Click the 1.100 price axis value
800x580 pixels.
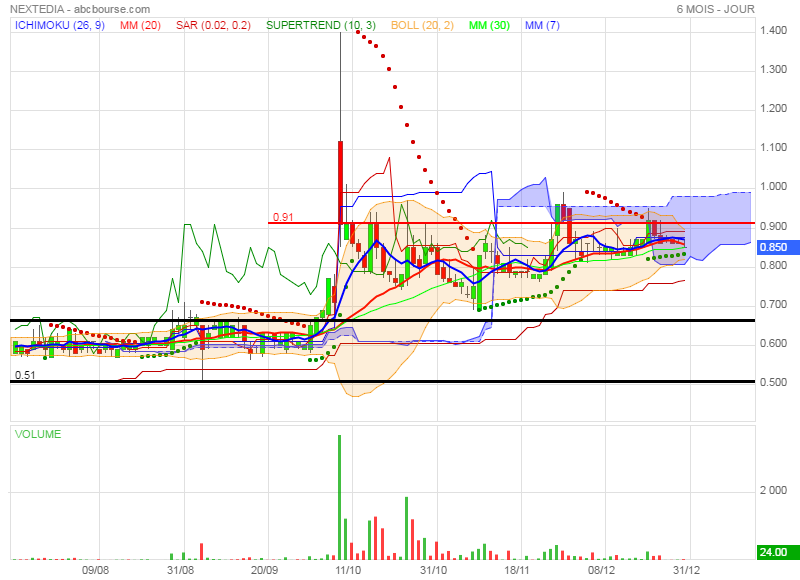pyautogui.click(x=773, y=147)
